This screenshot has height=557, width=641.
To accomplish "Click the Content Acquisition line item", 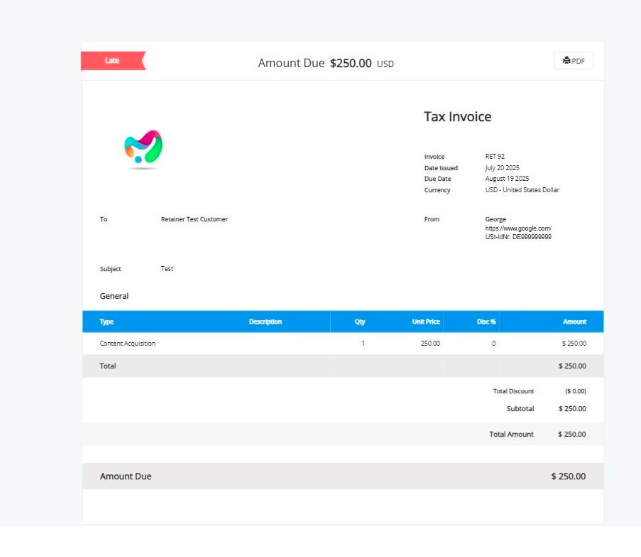I will point(128,343).
